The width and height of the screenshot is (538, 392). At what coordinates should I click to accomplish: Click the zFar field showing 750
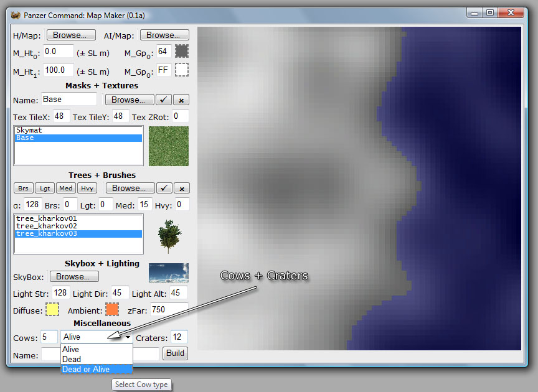pos(169,310)
